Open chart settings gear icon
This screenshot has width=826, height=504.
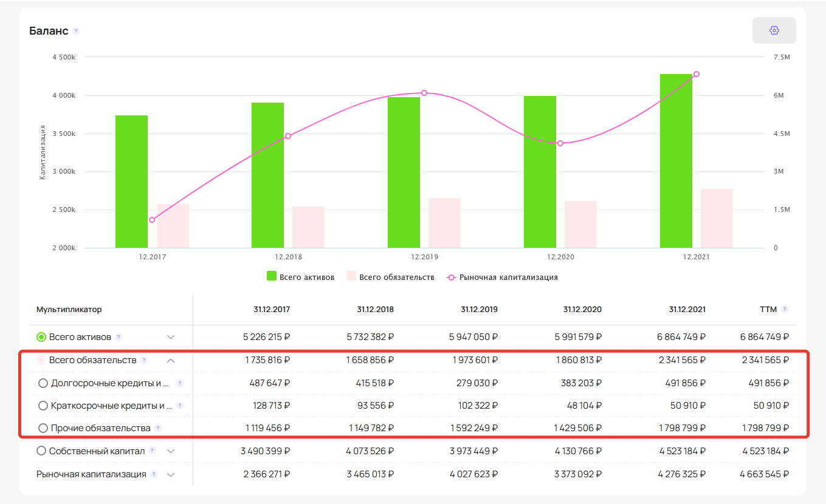(774, 30)
